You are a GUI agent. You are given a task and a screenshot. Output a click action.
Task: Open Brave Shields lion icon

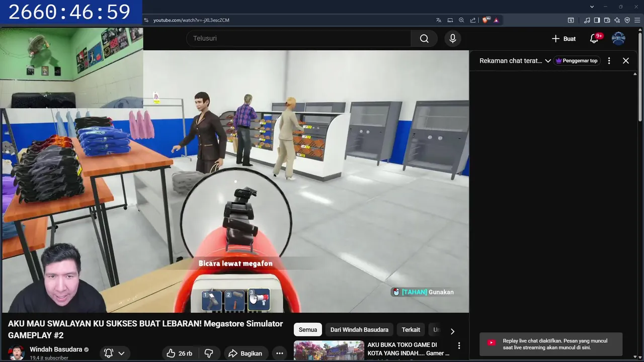[486, 20]
